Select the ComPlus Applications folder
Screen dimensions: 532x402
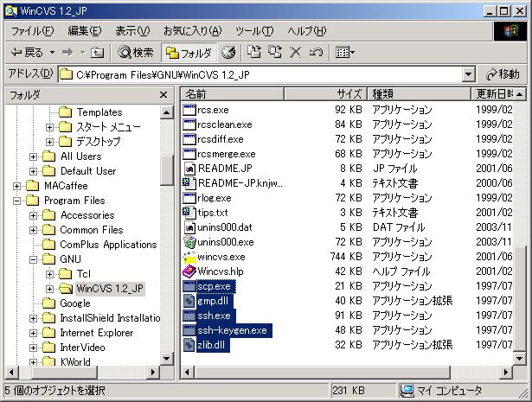(99, 245)
